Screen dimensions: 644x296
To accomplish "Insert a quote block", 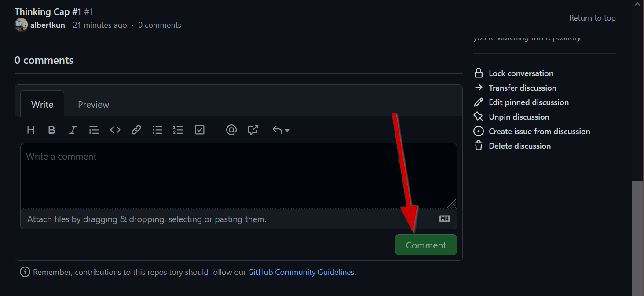I will (x=94, y=130).
